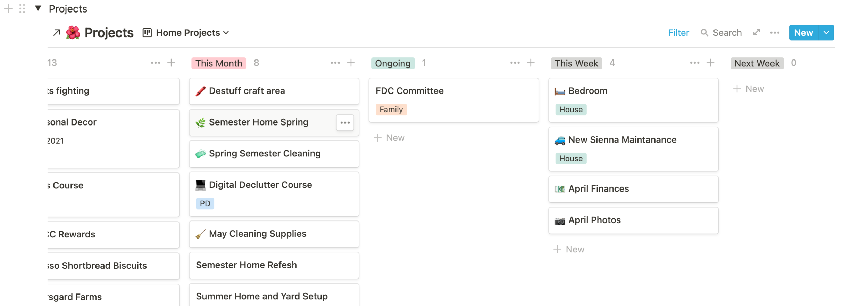Click the blue New button

804,33
